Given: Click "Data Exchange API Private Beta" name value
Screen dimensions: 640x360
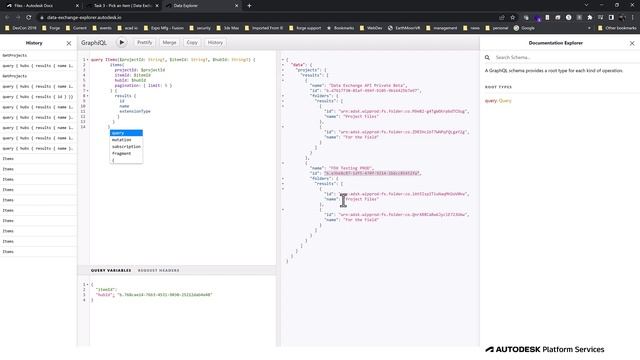Looking at the screenshot, I should click(x=368, y=86).
